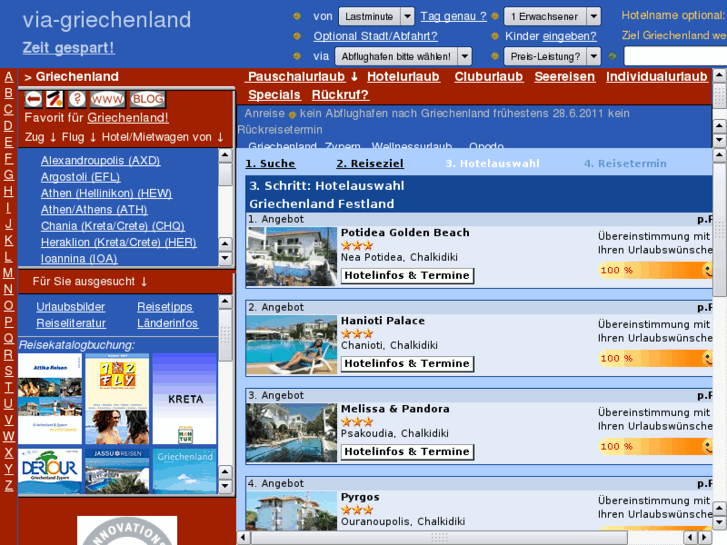This screenshot has width=727, height=545.
Task: Open Attika Reisen catalog thumbnail
Action: pos(50,398)
